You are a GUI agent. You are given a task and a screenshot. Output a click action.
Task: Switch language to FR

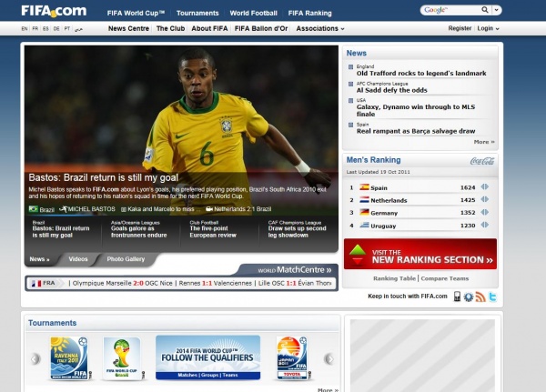tap(35, 28)
